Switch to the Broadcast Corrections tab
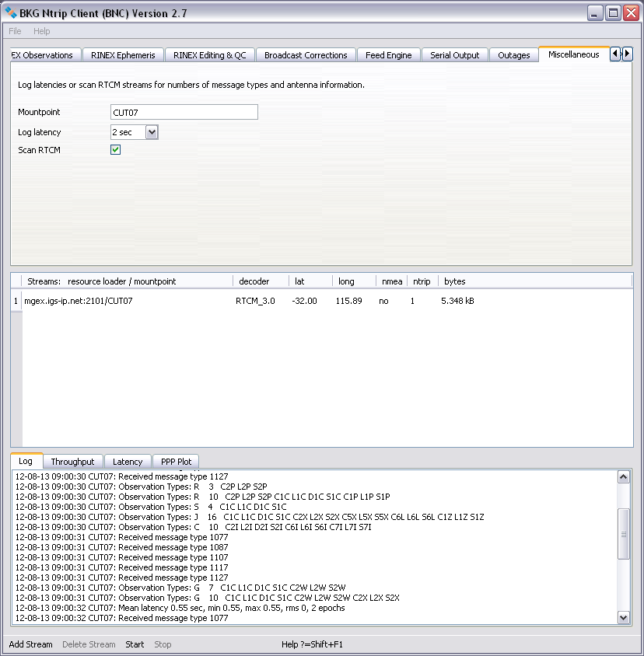The height and width of the screenshot is (656, 644). 306,55
